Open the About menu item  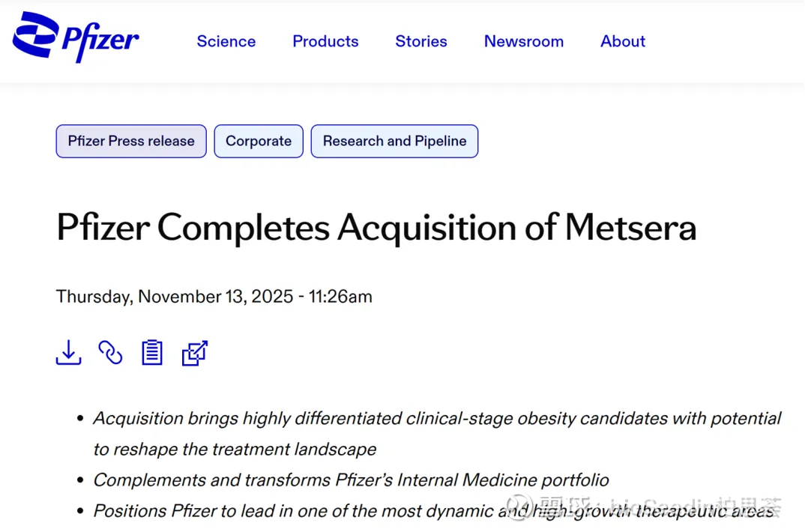(622, 42)
